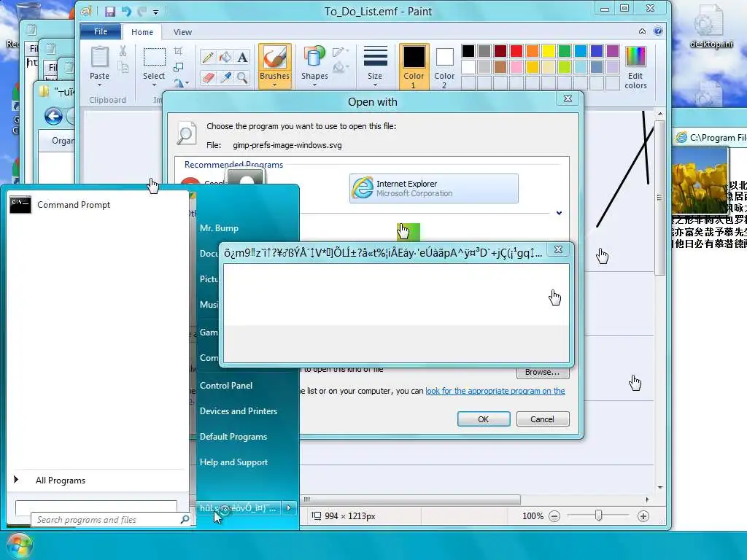Switch to the Home tab
The width and height of the screenshot is (747, 560).
pos(142,32)
